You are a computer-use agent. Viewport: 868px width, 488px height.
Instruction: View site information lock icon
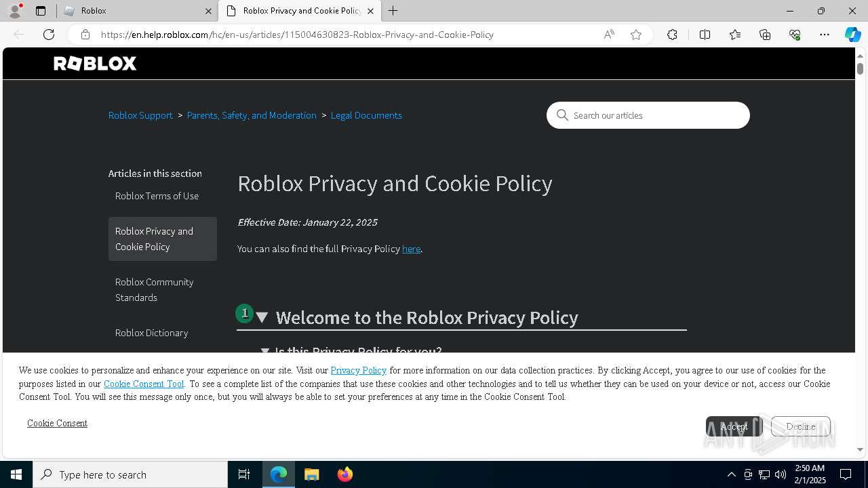85,35
